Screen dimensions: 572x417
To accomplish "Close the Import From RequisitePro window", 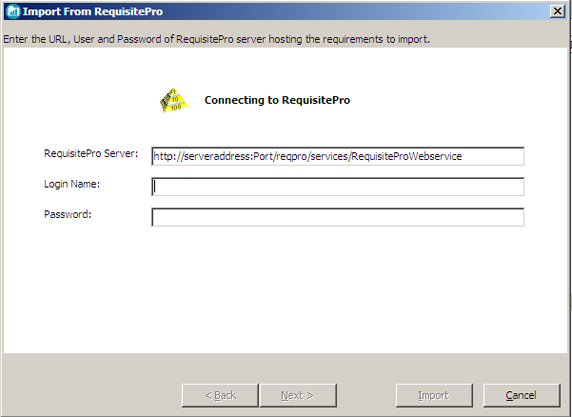I will tap(557, 11).
